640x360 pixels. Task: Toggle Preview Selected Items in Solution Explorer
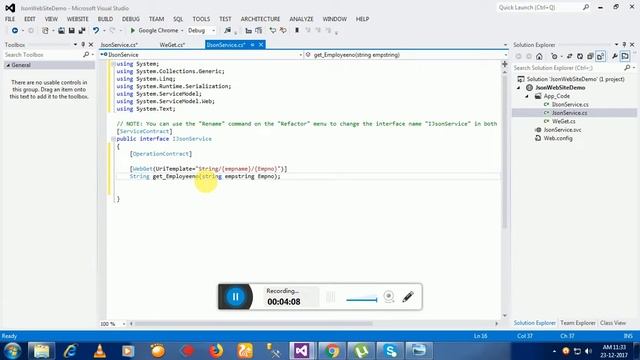pos(625,56)
